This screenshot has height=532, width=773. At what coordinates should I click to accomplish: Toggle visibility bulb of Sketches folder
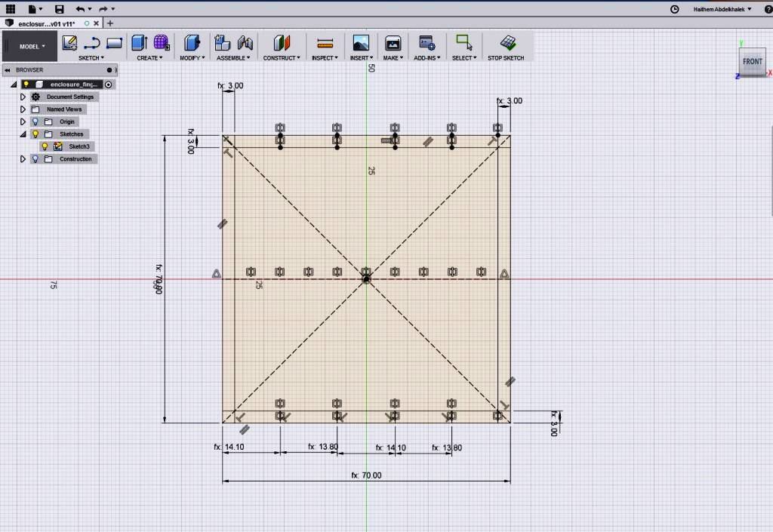pos(35,134)
